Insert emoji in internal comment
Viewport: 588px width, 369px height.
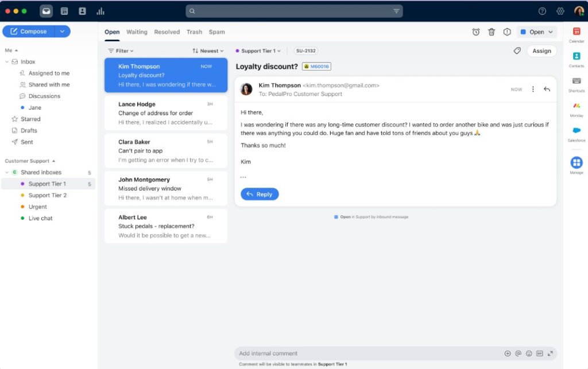[x=529, y=354]
